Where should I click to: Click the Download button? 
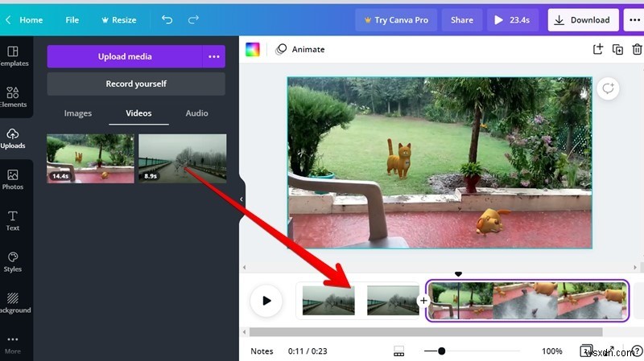pyautogui.click(x=583, y=19)
